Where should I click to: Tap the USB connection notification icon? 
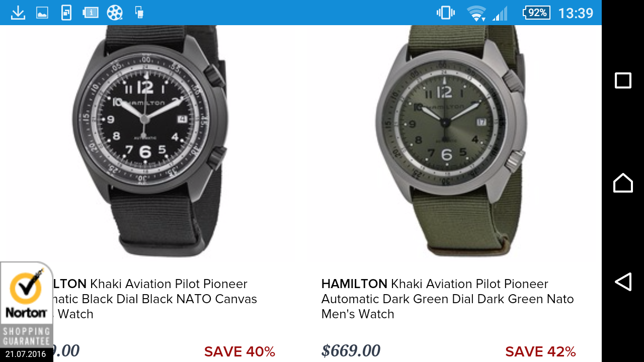139,13
